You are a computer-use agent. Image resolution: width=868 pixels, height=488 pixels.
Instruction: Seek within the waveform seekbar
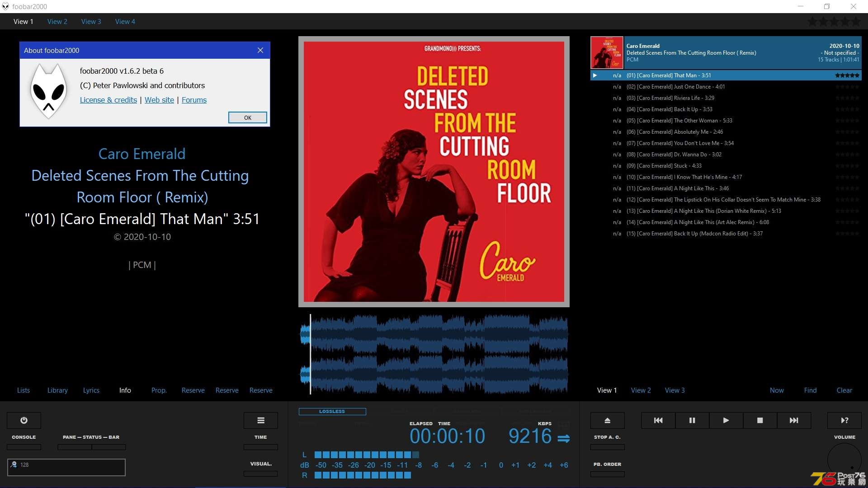[434, 354]
